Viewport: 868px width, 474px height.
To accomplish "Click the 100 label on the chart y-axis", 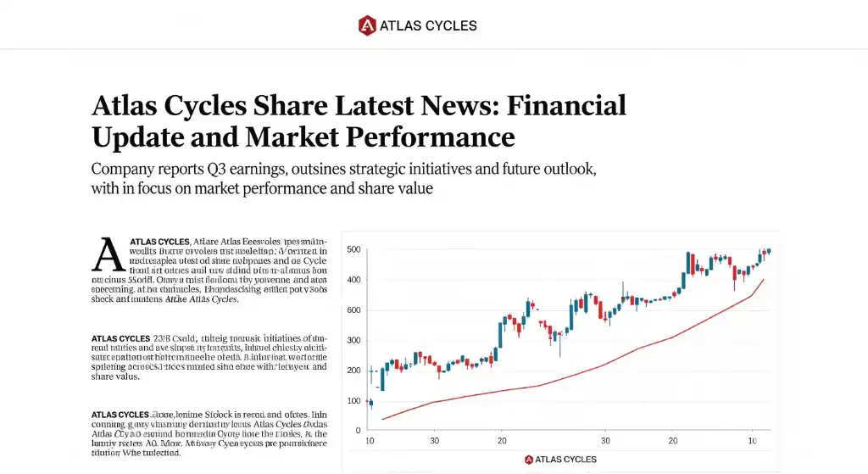I will coord(353,401).
